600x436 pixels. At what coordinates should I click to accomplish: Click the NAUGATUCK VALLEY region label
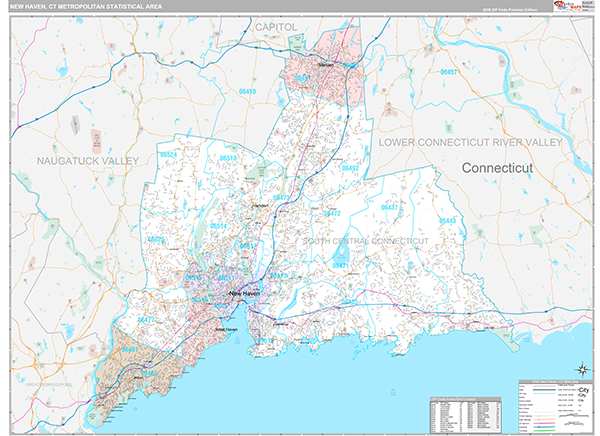pos(88,161)
